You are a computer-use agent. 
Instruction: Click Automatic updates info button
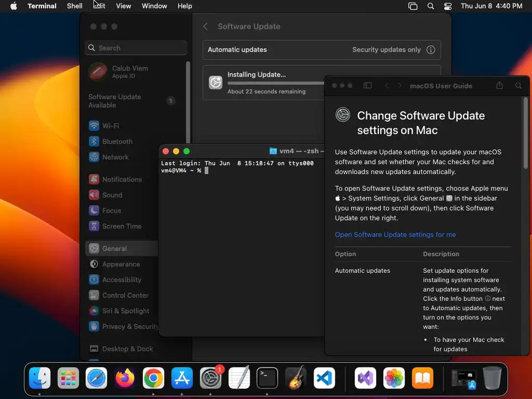tap(431, 50)
